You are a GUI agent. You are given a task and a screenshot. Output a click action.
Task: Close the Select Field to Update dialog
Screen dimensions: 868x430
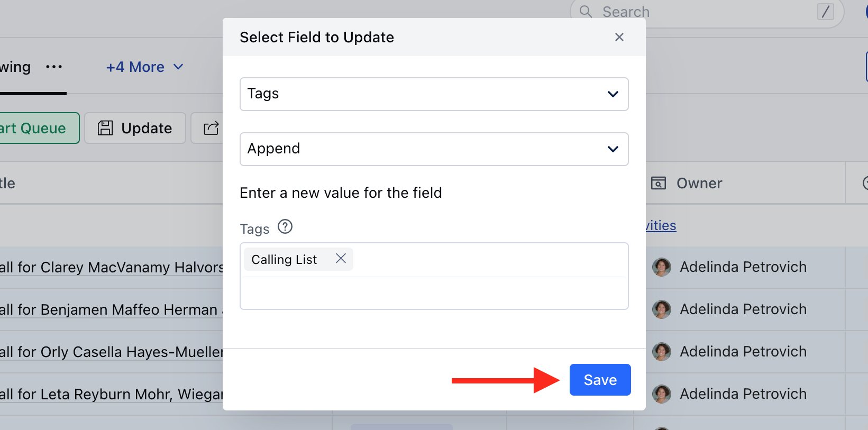click(619, 37)
